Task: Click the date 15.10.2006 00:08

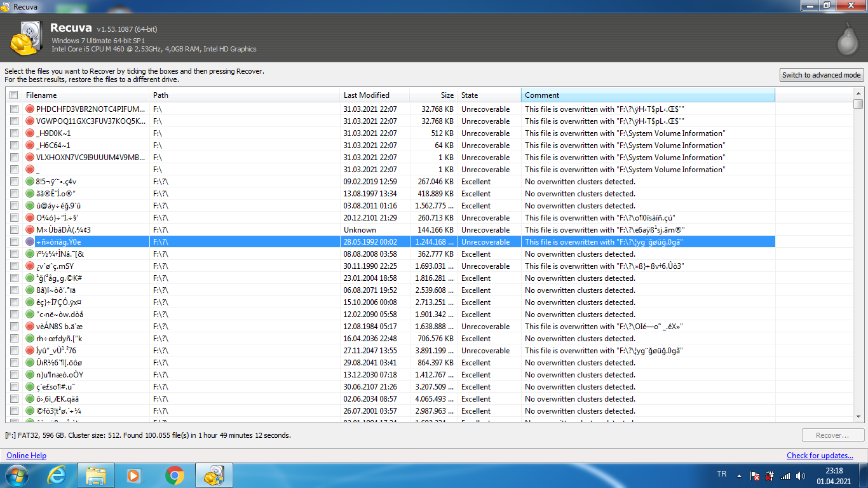Action: coord(370,302)
